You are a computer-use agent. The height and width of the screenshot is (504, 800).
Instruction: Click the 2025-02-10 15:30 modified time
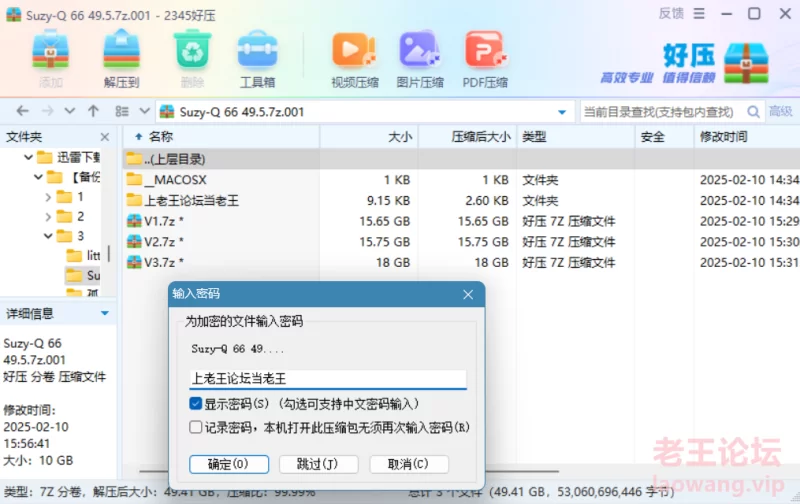[749, 241]
